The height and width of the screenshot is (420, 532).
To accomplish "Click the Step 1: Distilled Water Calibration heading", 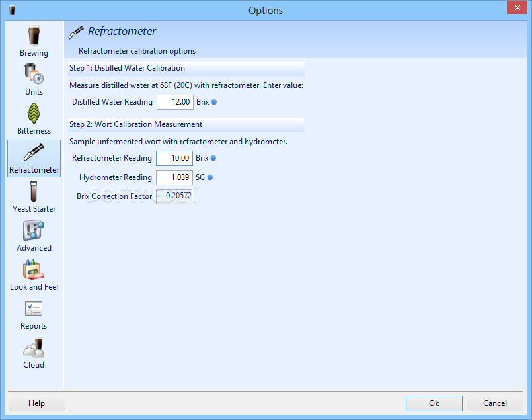I will [128, 68].
